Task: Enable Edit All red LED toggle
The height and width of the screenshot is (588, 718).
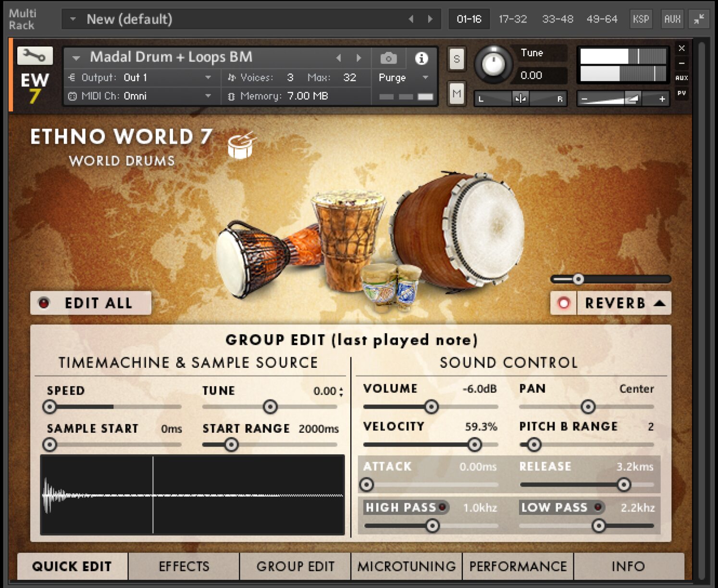Action: 44,303
